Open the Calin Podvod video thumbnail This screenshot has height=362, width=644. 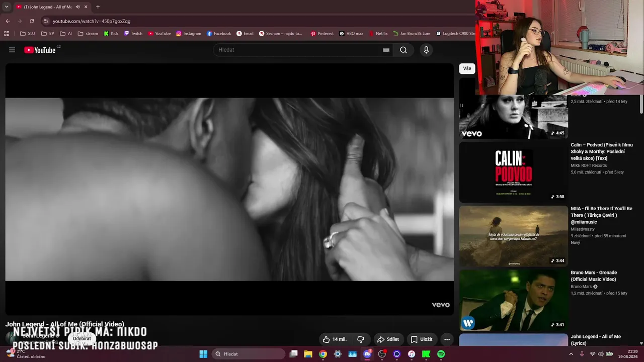tap(513, 172)
